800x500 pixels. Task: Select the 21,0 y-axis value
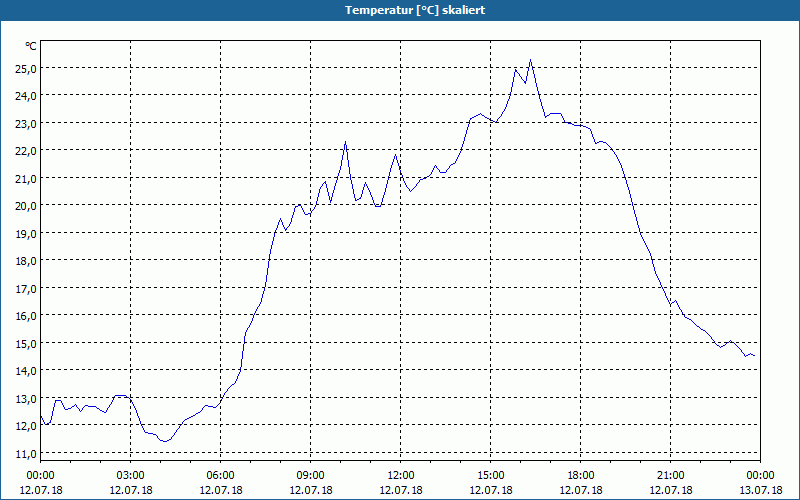(x=26, y=179)
